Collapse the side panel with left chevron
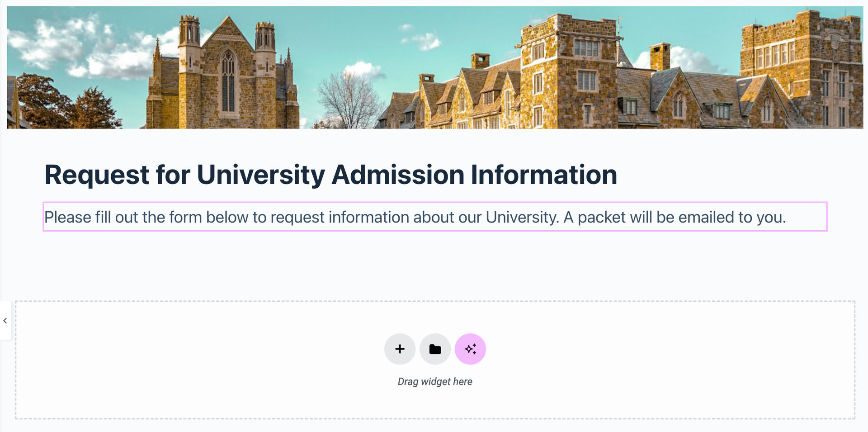868x432 pixels. point(5,321)
